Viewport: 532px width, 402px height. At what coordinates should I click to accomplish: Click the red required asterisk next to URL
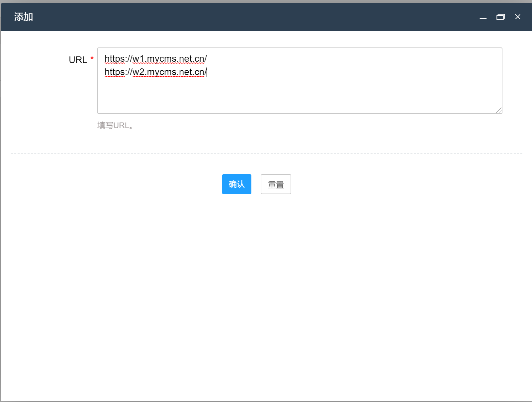click(92, 59)
